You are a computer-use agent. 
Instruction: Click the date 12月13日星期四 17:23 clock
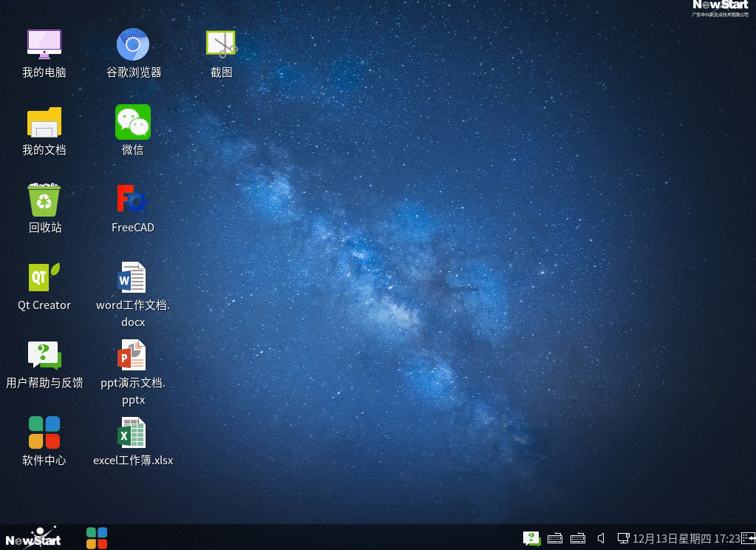click(x=686, y=538)
